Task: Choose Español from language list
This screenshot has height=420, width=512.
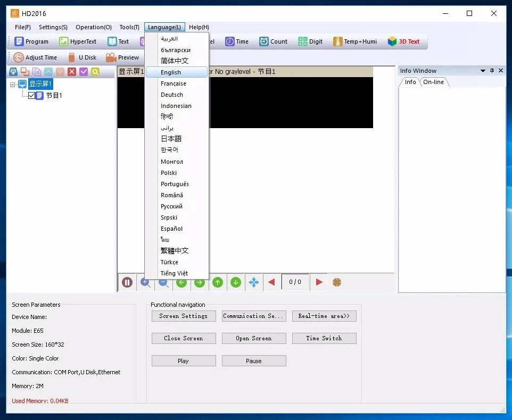Action: tap(176, 229)
